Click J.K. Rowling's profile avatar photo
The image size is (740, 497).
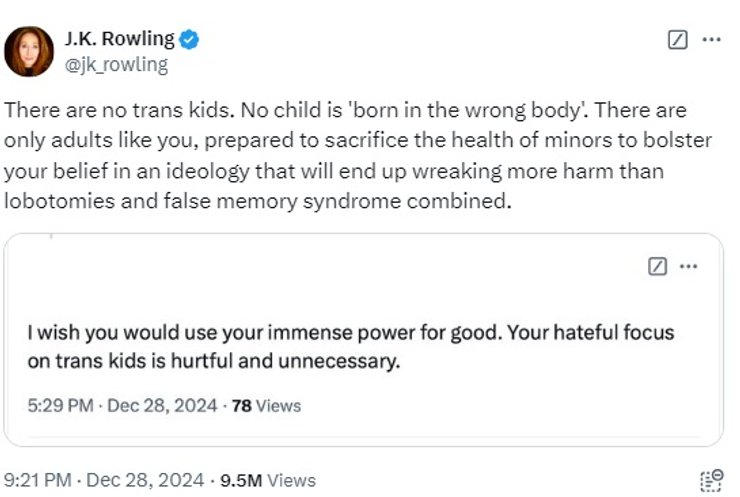[x=29, y=51]
